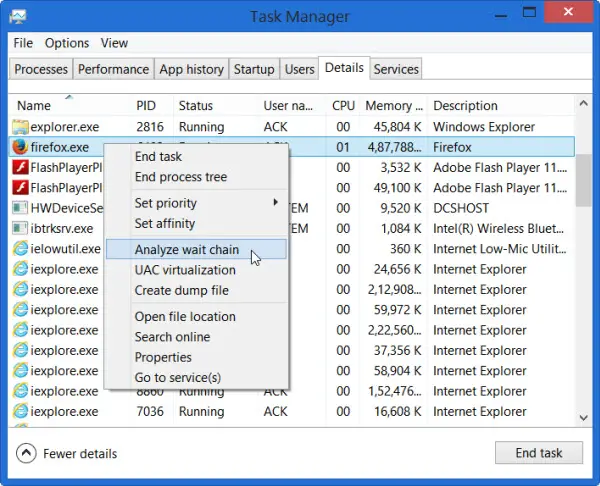Click the ibtrksrv.exe process icon
The width and height of the screenshot is (600, 486).
point(20,228)
